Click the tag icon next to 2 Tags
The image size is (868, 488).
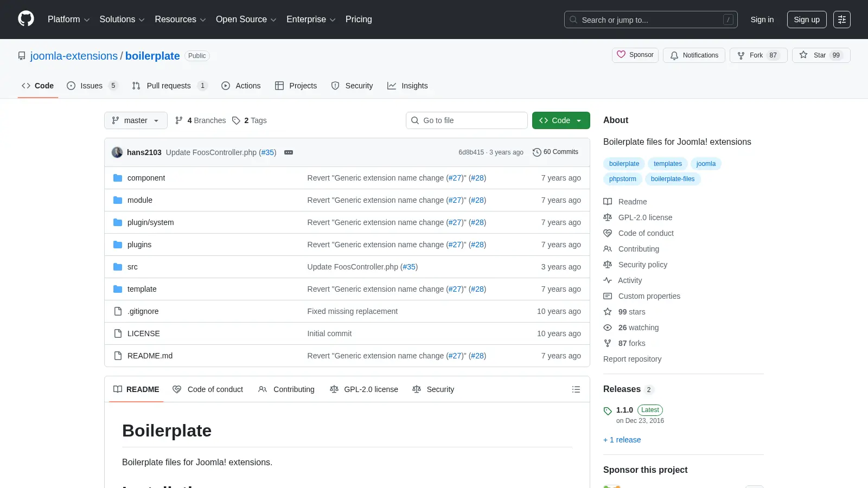[236, 120]
